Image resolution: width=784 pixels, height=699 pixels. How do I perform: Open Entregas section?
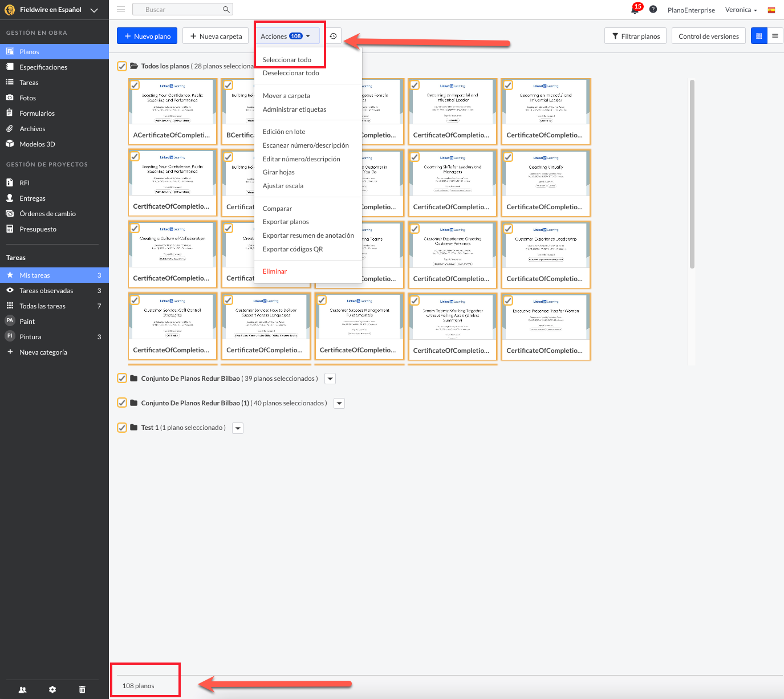[54, 198]
